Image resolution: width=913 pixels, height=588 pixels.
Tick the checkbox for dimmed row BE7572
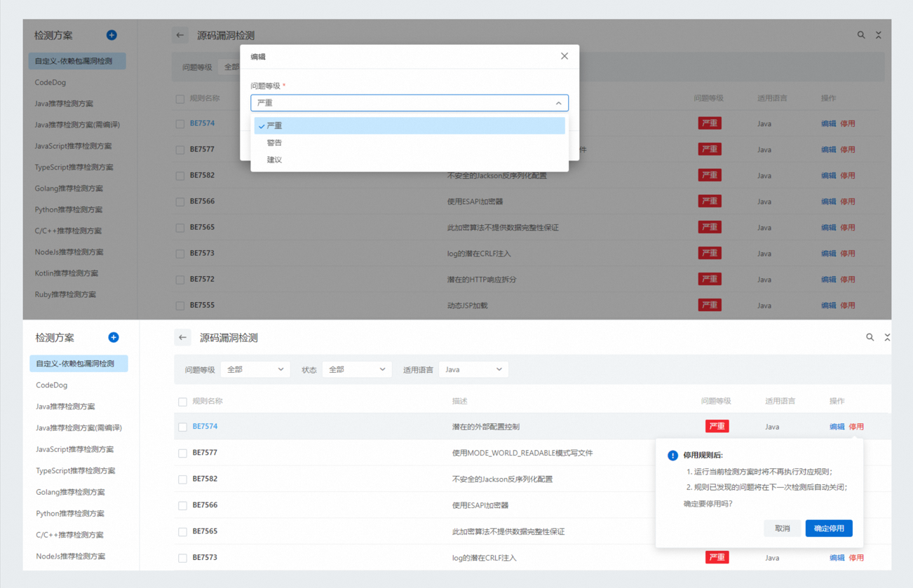[180, 280]
